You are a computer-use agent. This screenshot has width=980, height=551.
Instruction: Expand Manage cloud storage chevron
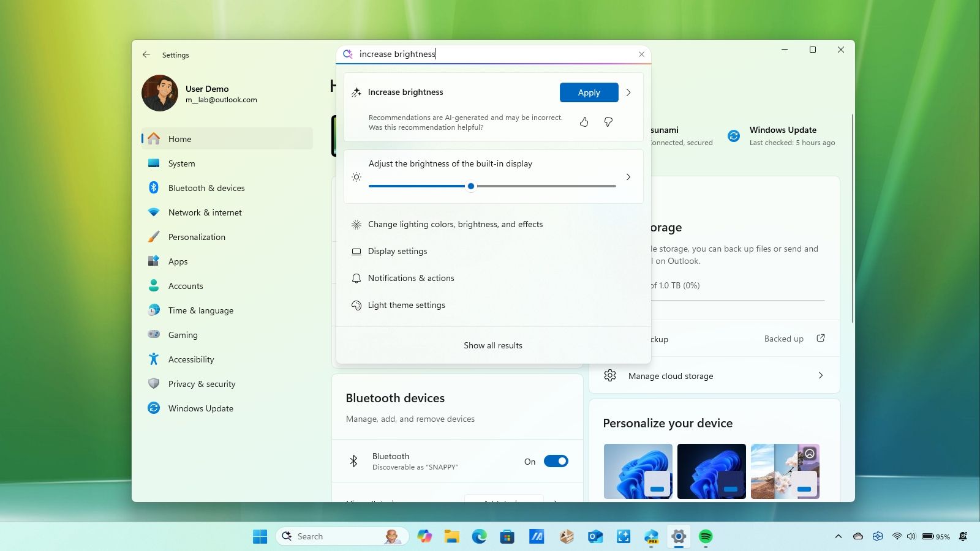(821, 376)
